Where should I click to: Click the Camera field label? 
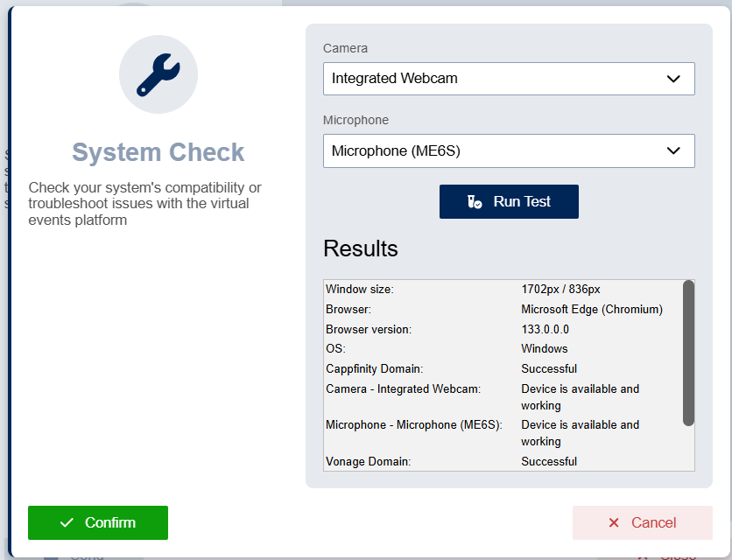[345, 48]
